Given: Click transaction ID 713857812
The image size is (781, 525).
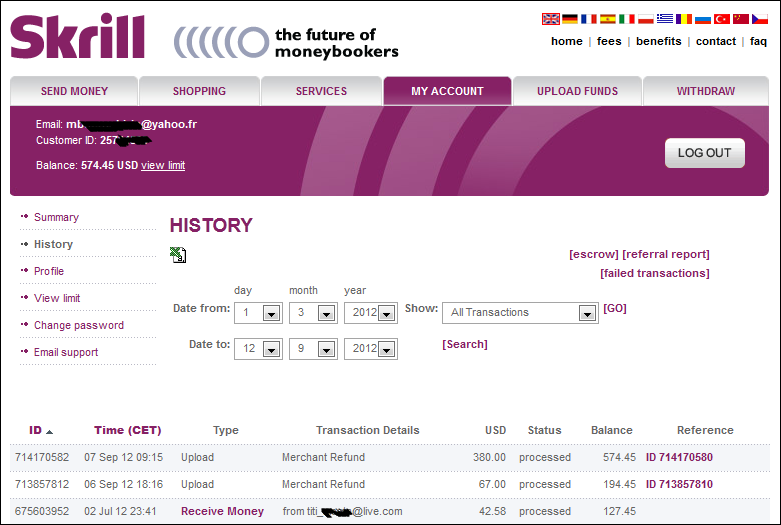Looking at the screenshot, I should [42, 484].
